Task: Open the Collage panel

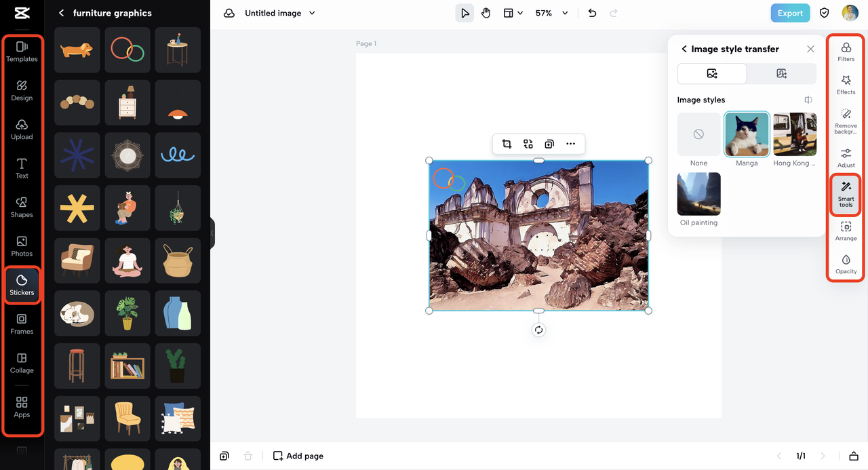Action: tap(22, 363)
